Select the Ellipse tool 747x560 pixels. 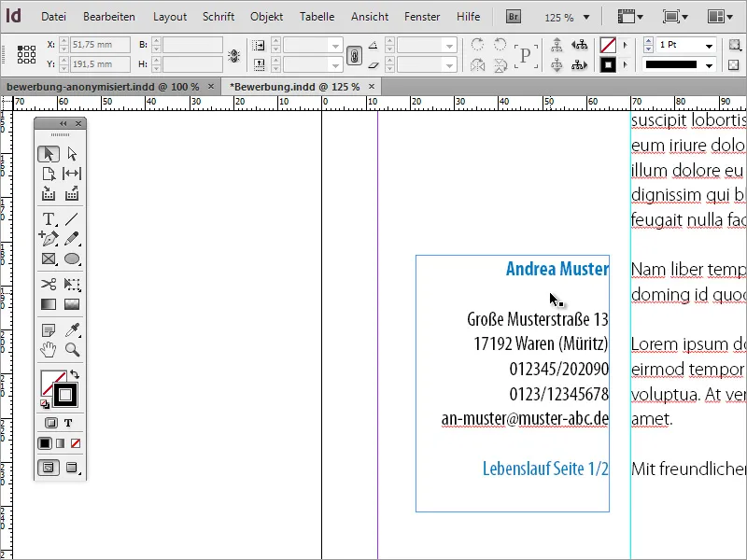72,259
